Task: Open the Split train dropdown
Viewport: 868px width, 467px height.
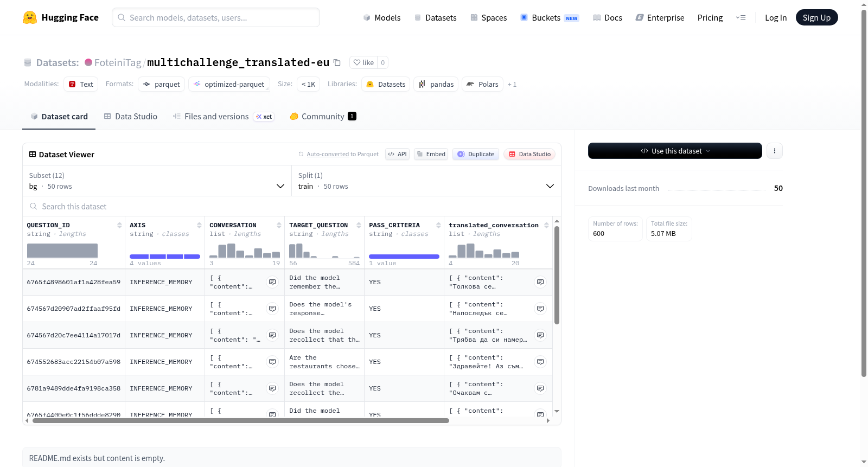Action: click(x=426, y=181)
